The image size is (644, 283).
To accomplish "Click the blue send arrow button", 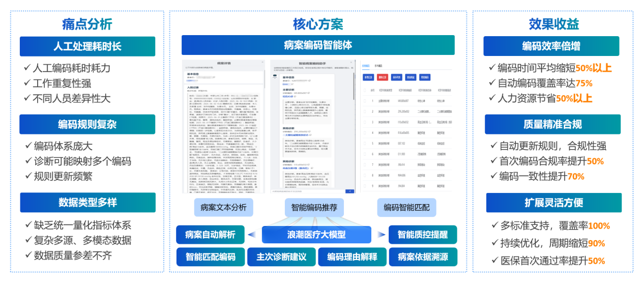I will (349, 191).
